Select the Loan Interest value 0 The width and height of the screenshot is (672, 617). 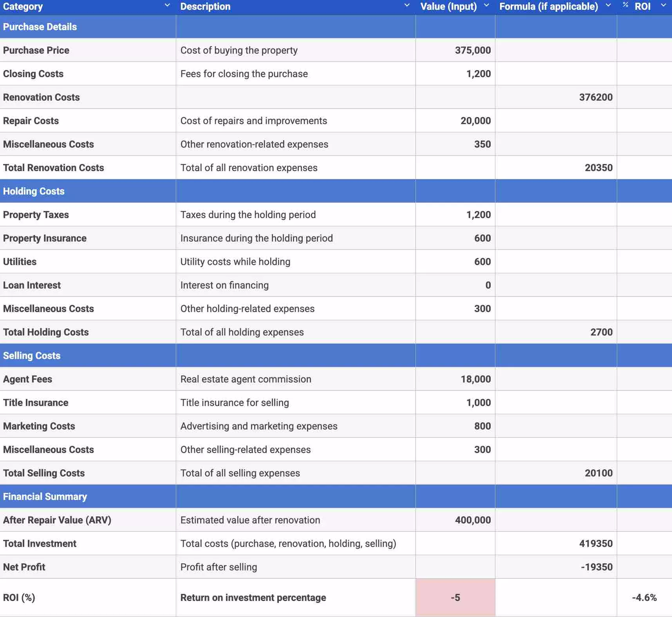[x=488, y=285]
